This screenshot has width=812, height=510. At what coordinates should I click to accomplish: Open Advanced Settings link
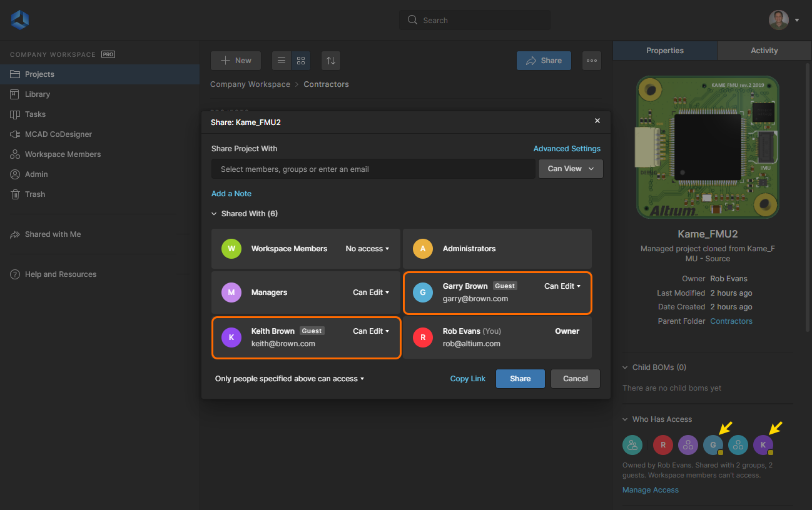point(567,149)
